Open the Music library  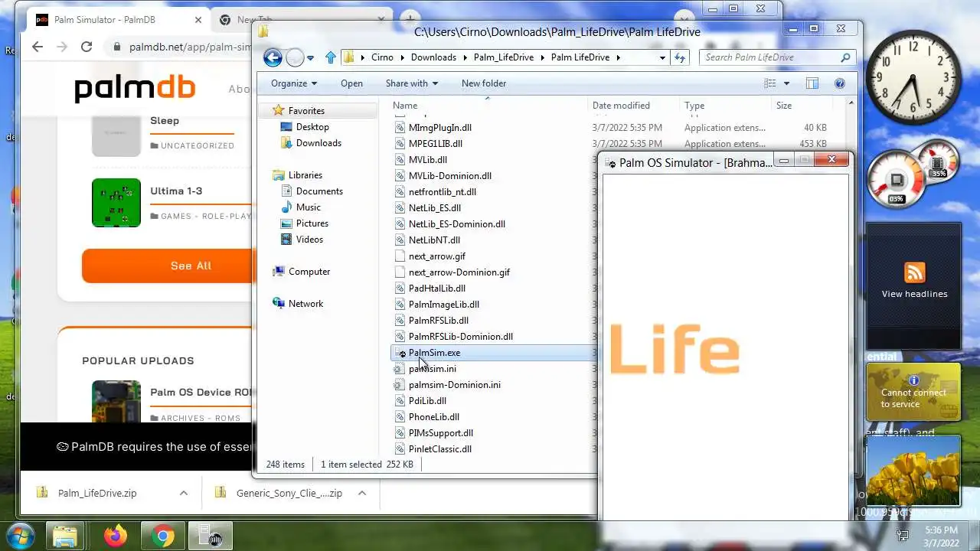click(x=309, y=207)
